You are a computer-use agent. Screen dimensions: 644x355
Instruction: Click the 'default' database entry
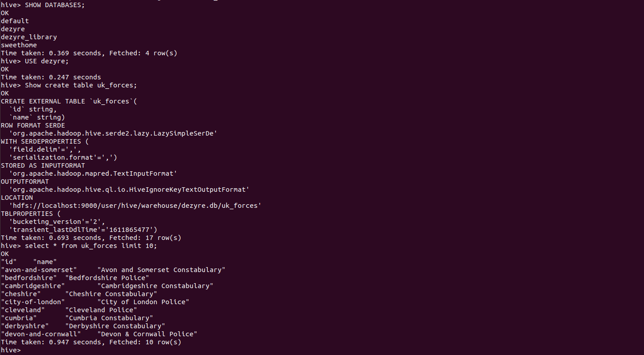[15, 21]
